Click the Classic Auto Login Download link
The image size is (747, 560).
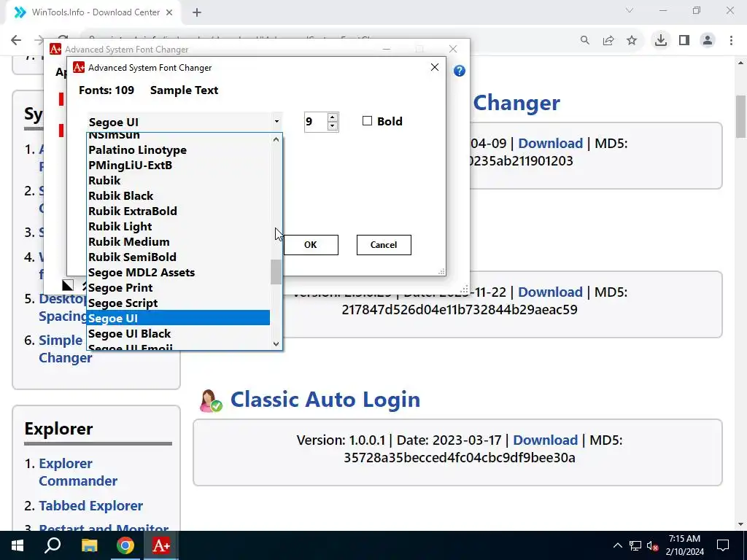pyautogui.click(x=546, y=440)
